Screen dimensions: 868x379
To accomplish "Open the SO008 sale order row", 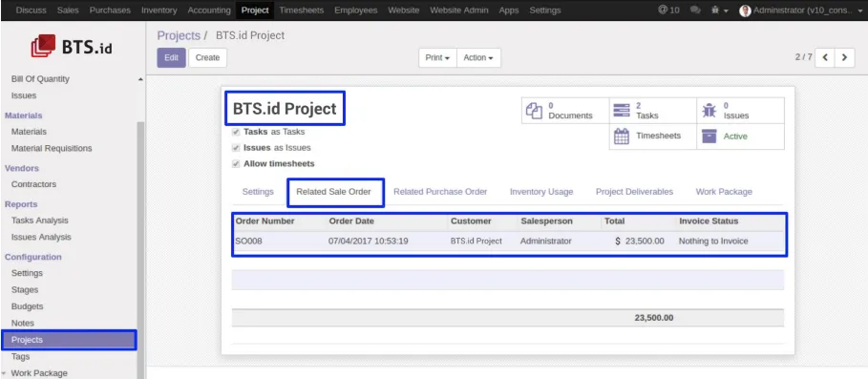I will (509, 242).
